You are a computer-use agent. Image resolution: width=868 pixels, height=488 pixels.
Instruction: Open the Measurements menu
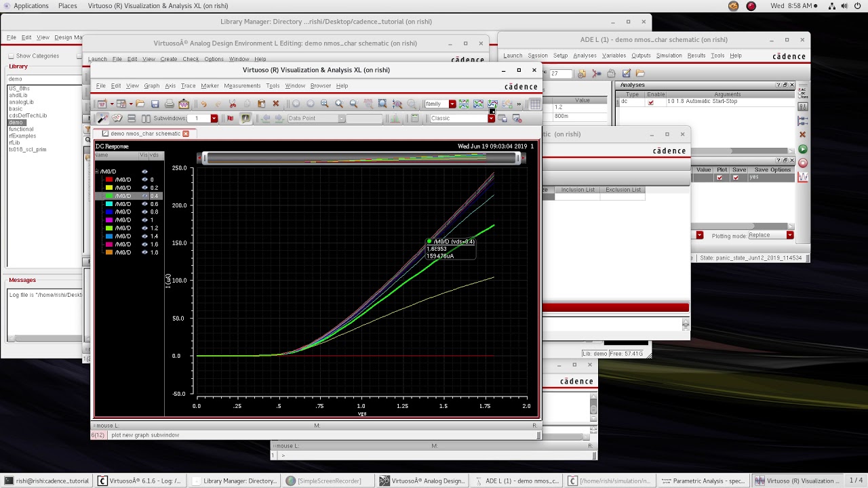(242, 86)
